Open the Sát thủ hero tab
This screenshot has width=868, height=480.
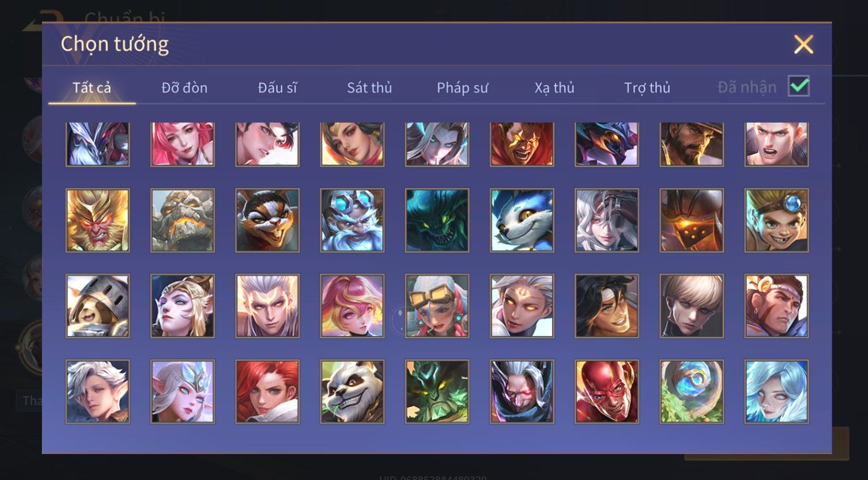pos(369,88)
